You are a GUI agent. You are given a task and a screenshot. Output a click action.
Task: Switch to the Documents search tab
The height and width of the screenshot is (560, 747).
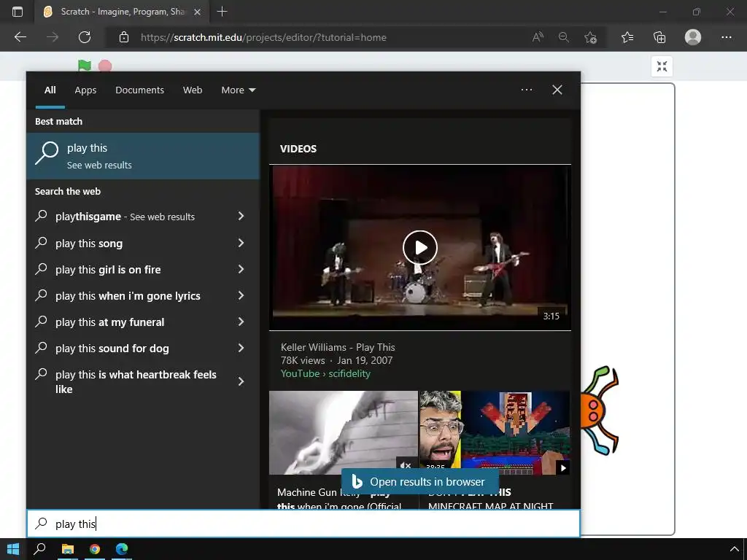pyautogui.click(x=139, y=90)
